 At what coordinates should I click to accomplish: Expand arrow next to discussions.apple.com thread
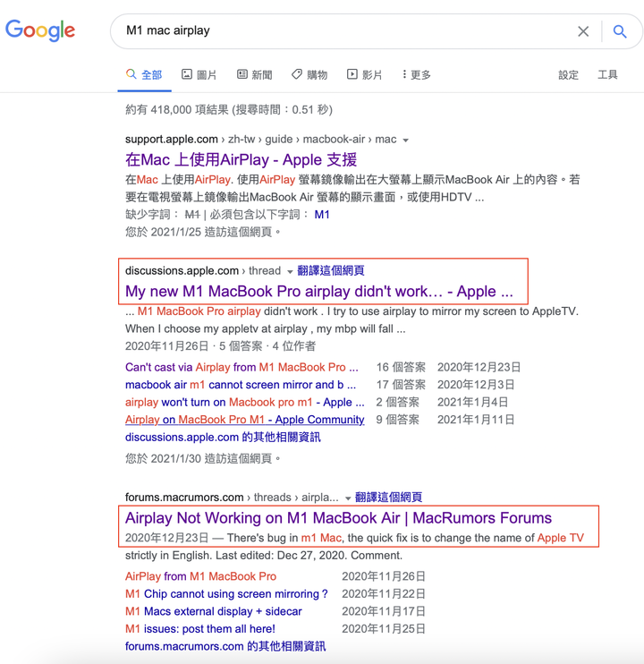tap(290, 271)
